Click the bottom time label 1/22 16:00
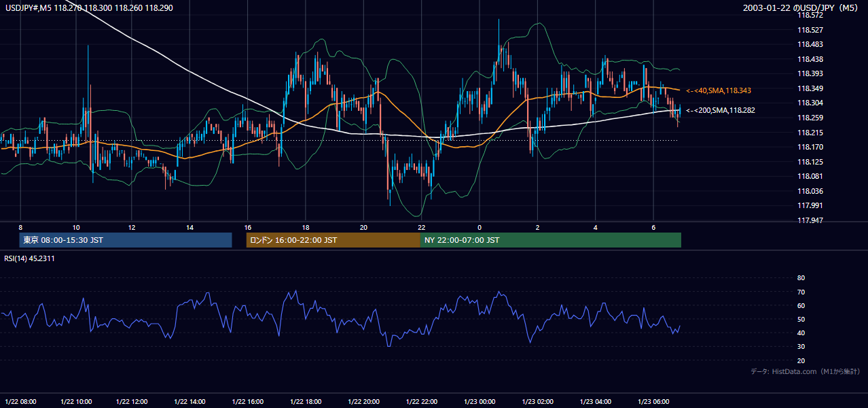Viewport: 868px width, 408px height. coord(247,401)
